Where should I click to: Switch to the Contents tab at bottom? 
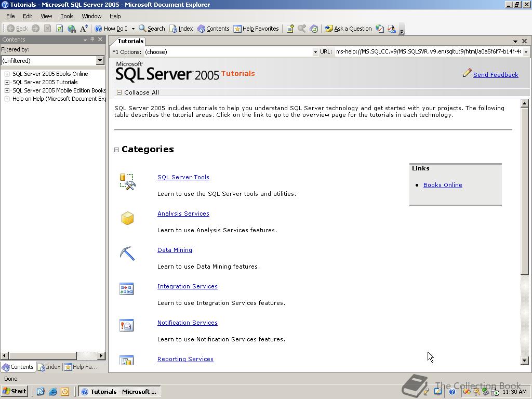click(18, 367)
